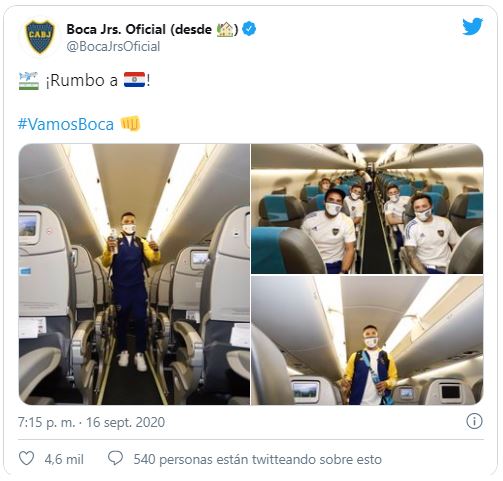Open the @BocaJrsOficial handle
The width and height of the screenshot is (503, 481).
113,46
